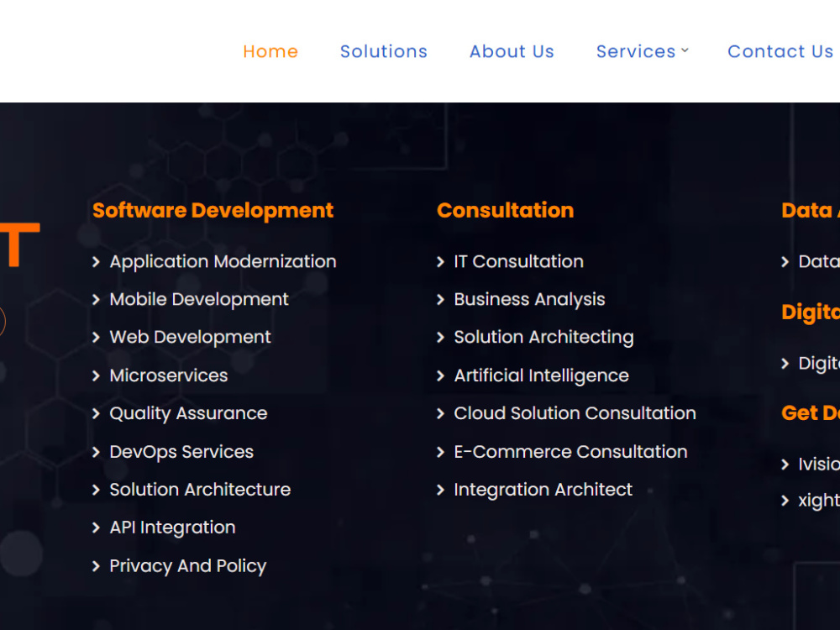Click the Software Development heading
This screenshot has width=840, height=630.
click(x=213, y=211)
